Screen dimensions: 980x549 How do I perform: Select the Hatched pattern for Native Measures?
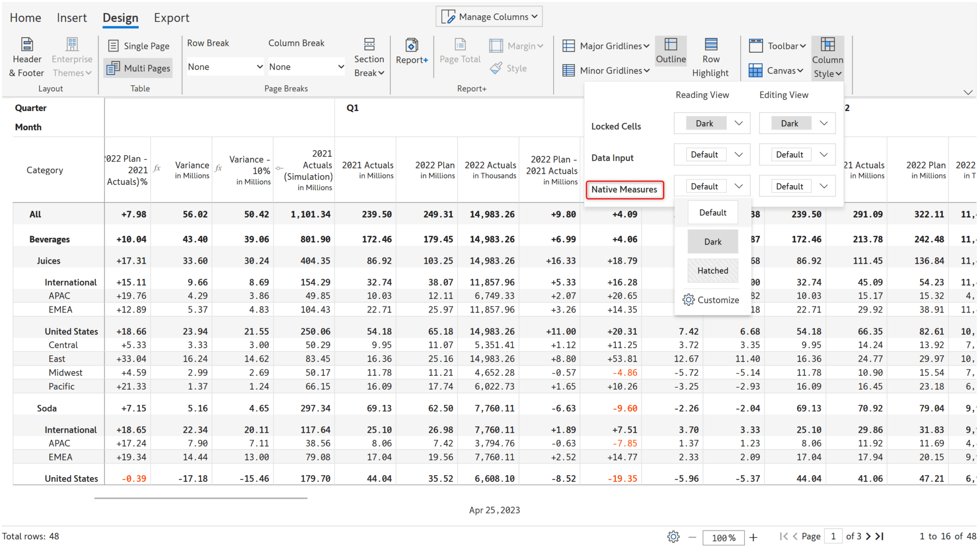(x=713, y=270)
